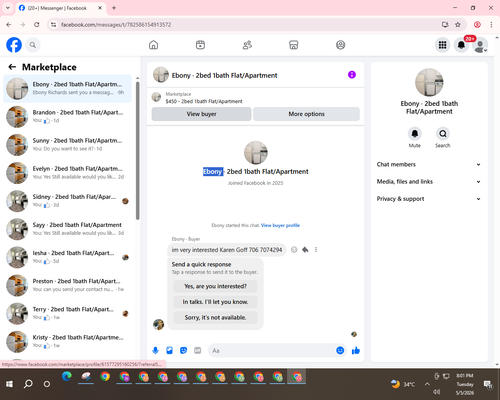The height and width of the screenshot is (400, 500).
Task: Click the Facebook search magnifier icon
Action: [33, 45]
